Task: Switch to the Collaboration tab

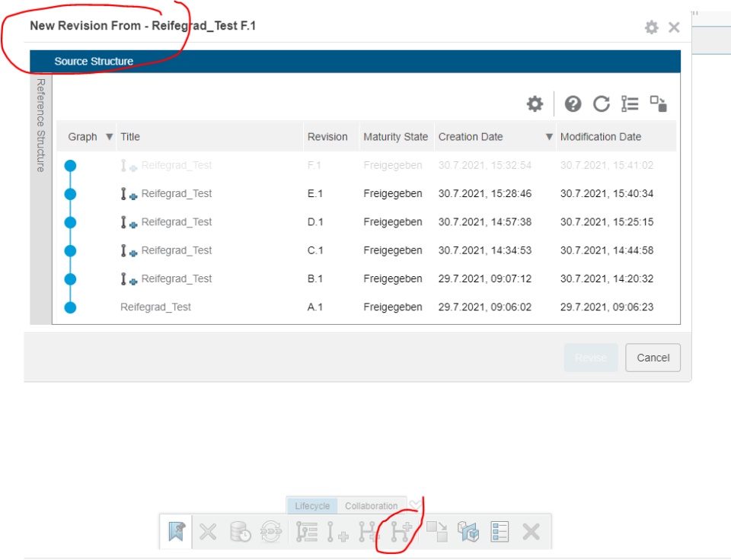Action: click(371, 506)
